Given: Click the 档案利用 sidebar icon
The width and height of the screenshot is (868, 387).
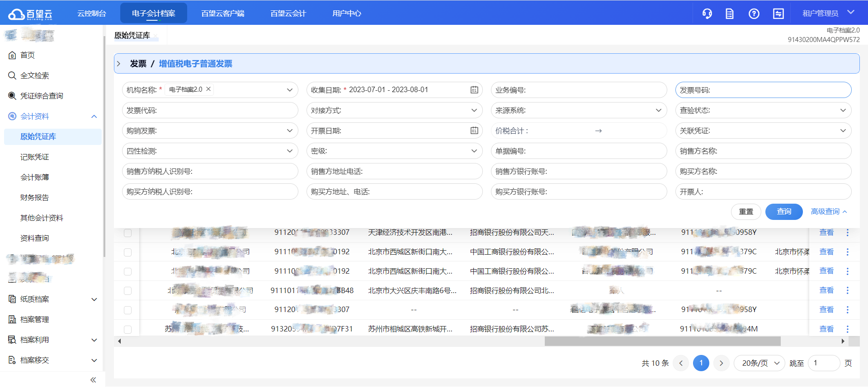Looking at the screenshot, I should [12, 340].
